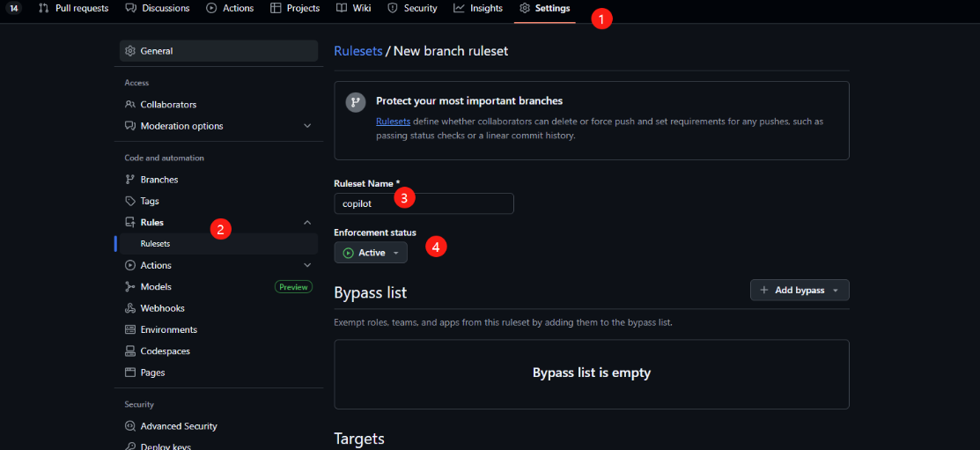
Task: Select Rulesets under Rules
Action: tap(218, 244)
